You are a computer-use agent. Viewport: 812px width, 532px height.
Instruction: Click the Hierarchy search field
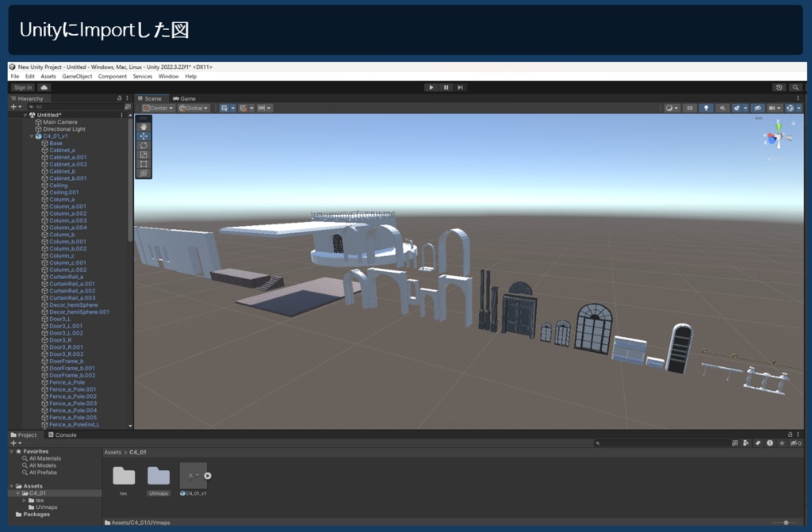(75, 107)
